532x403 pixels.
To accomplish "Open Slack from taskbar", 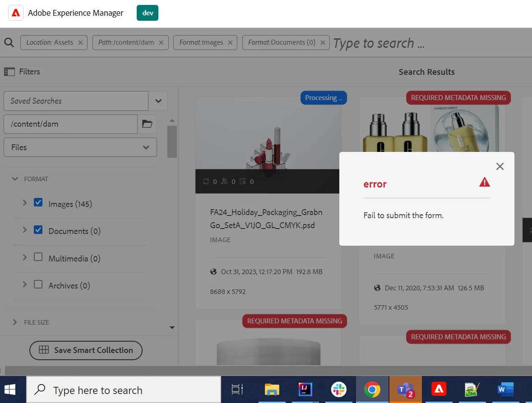I will tap(338, 389).
